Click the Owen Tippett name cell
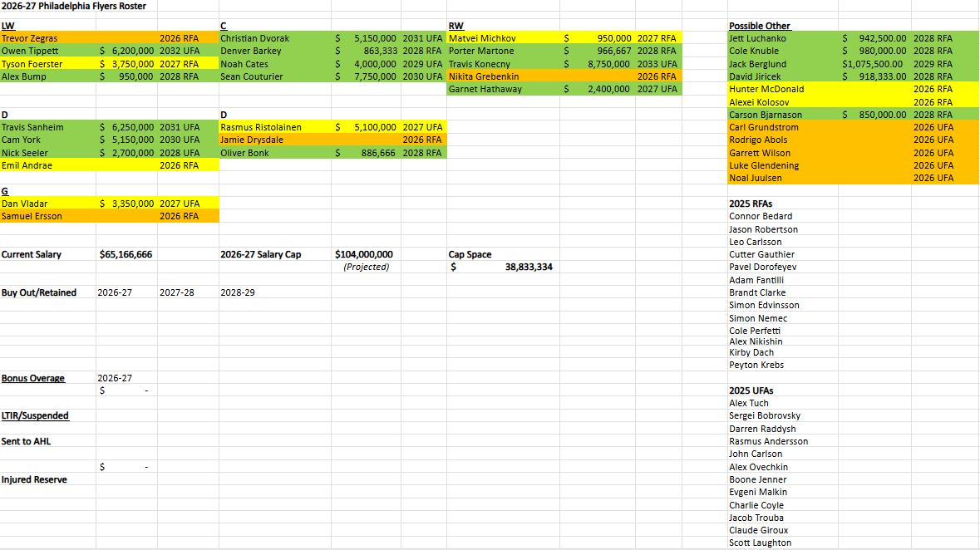This screenshot has width=980, height=550. pyautogui.click(x=48, y=51)
